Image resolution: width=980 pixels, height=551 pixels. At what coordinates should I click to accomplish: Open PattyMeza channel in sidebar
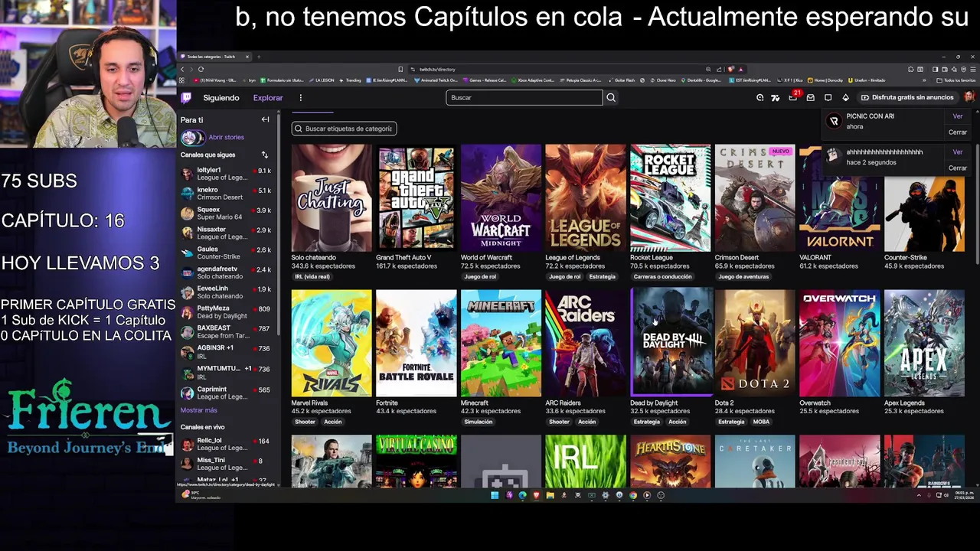click(x=226, y=313)
